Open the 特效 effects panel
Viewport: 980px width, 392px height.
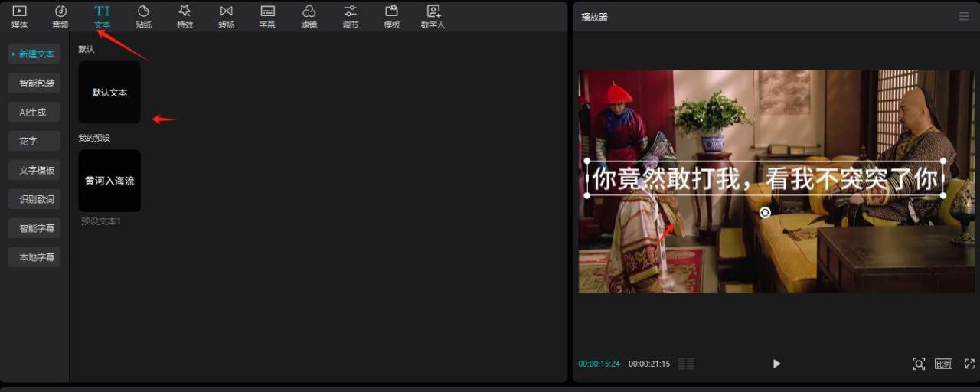click(185, 16)
